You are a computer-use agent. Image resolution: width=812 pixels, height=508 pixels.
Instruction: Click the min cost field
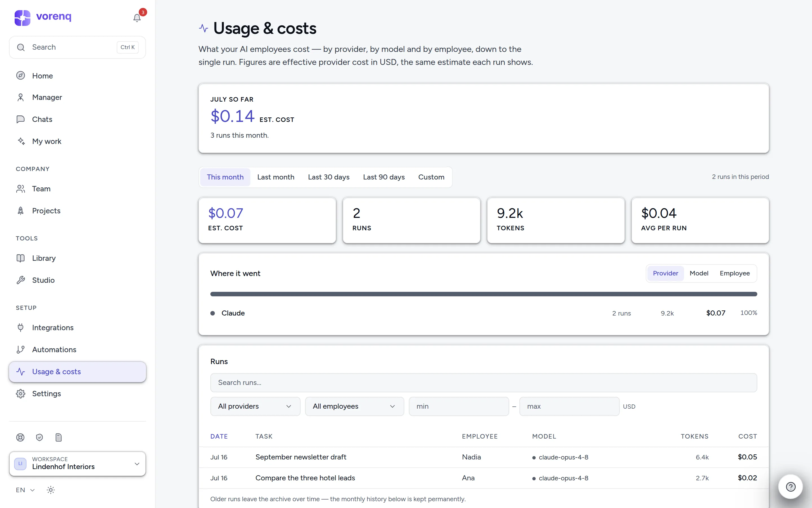pyautogui.click(x=459, y=406)
